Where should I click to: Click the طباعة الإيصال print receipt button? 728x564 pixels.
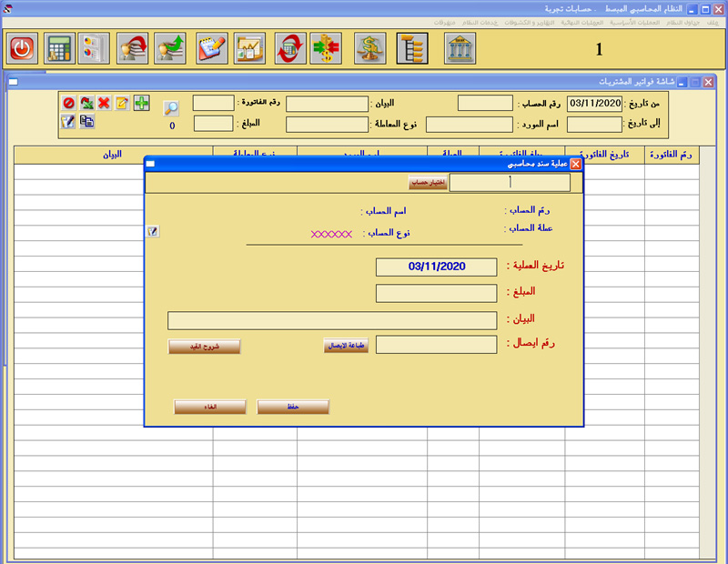[346, 346]
